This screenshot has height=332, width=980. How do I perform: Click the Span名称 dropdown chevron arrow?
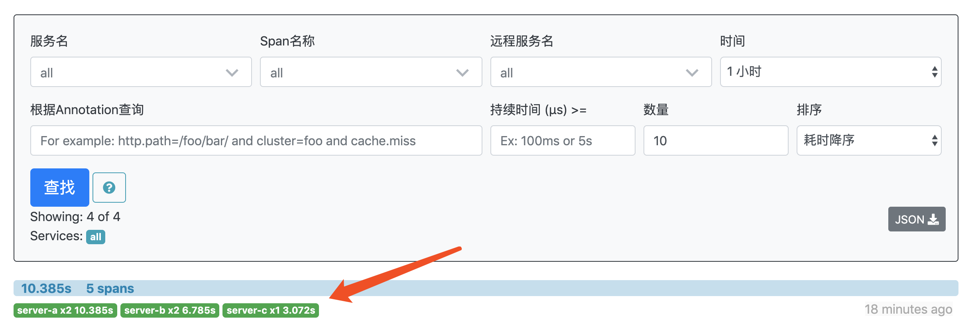click(x=462, y=73)
